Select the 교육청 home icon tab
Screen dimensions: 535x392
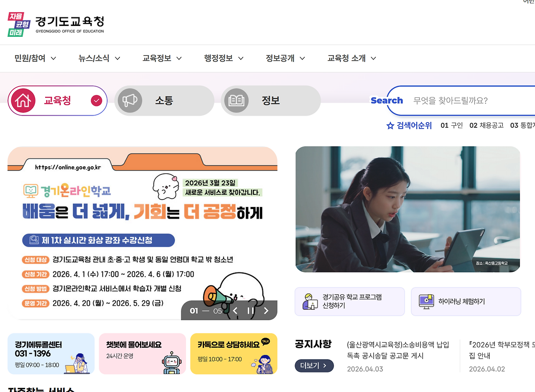point(58,101)
